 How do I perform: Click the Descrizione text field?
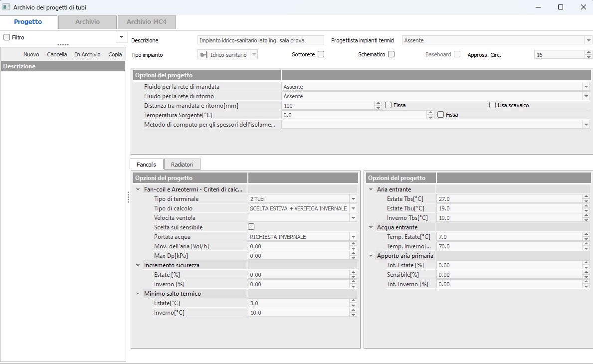click(261, 40)
